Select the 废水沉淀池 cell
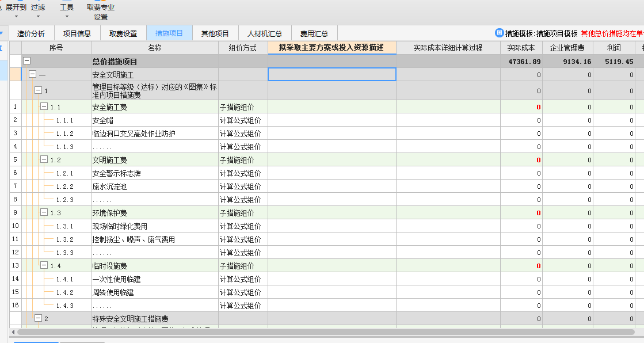Viewport: 644px width, 343px height. click(x=155, y=186)
